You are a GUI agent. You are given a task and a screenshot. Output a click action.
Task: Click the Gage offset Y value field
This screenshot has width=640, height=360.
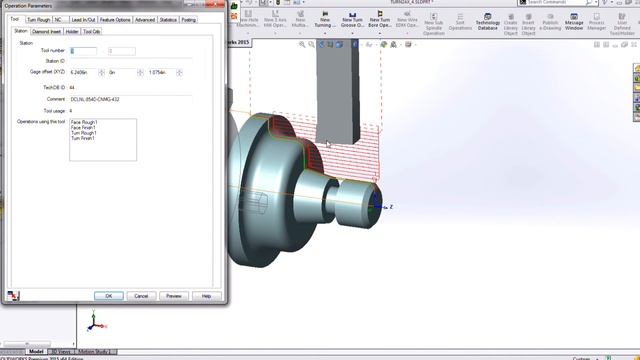(x=122, y=72)
